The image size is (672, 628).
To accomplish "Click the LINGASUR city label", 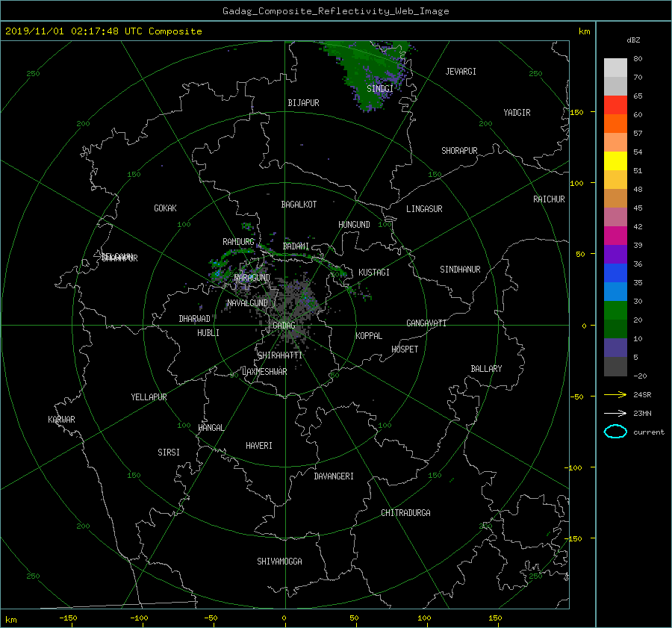I will click(424, 209).
